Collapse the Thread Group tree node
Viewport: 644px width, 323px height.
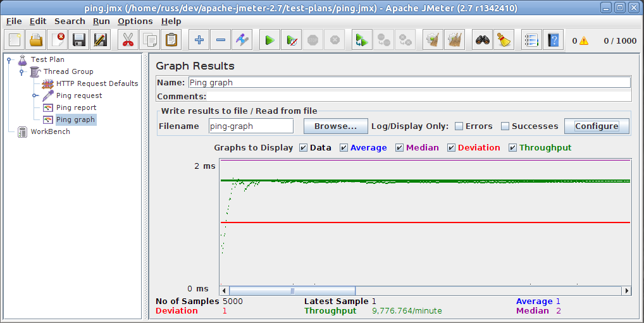click(x=22, y=72)
